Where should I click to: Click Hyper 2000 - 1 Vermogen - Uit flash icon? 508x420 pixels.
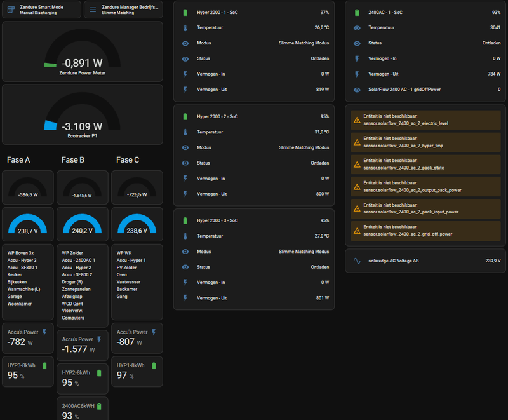tap(185, 90)
